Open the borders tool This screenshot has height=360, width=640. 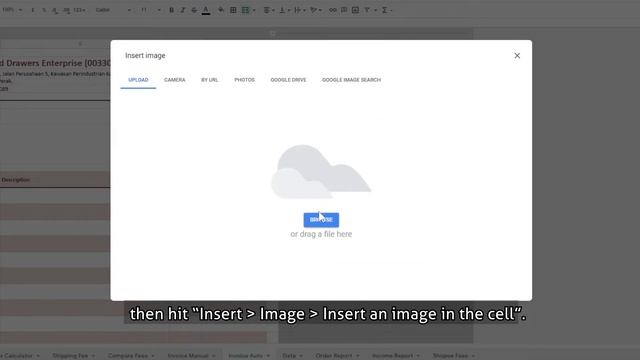(x=233, y=10)
